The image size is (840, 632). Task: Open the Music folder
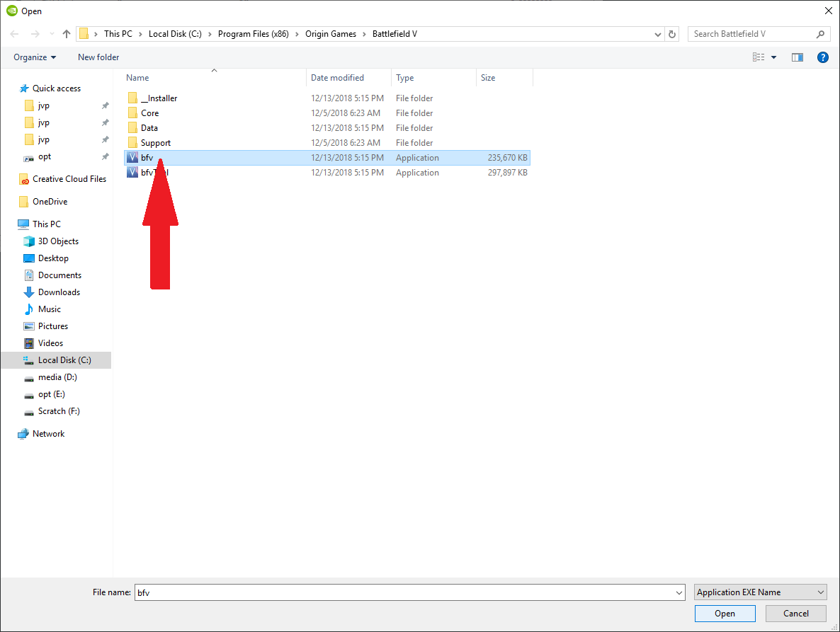point(50,309)
